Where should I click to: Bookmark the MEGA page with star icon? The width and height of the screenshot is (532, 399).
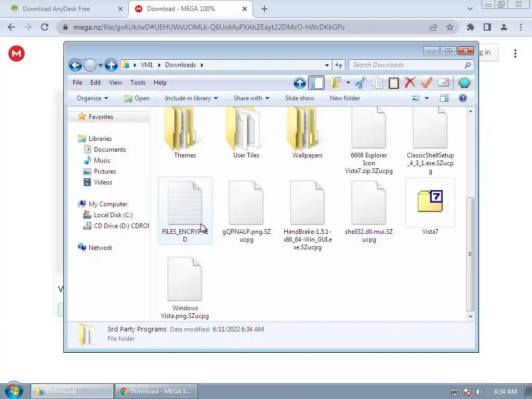450,27
